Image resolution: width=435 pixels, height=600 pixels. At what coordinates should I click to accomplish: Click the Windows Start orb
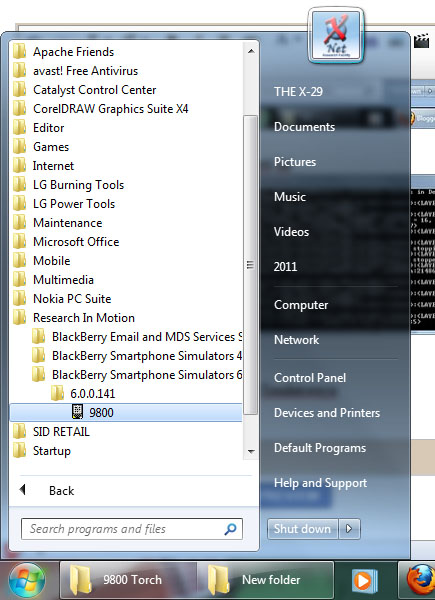pos(27,580)
